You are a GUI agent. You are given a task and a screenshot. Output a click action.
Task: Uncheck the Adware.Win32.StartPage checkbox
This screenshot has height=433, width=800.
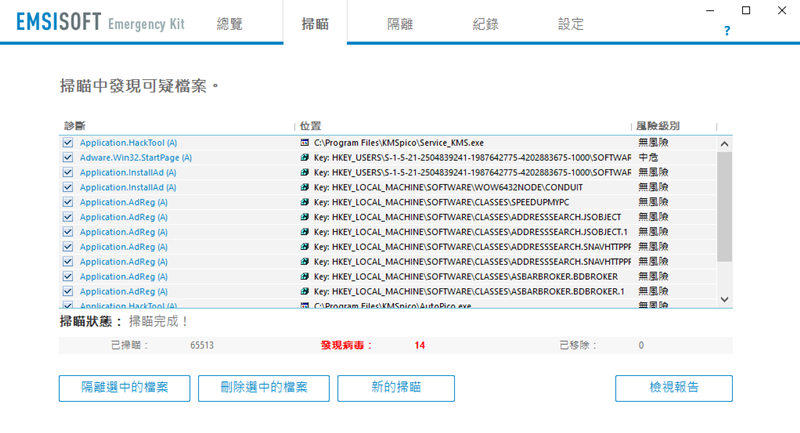[68, 158]
